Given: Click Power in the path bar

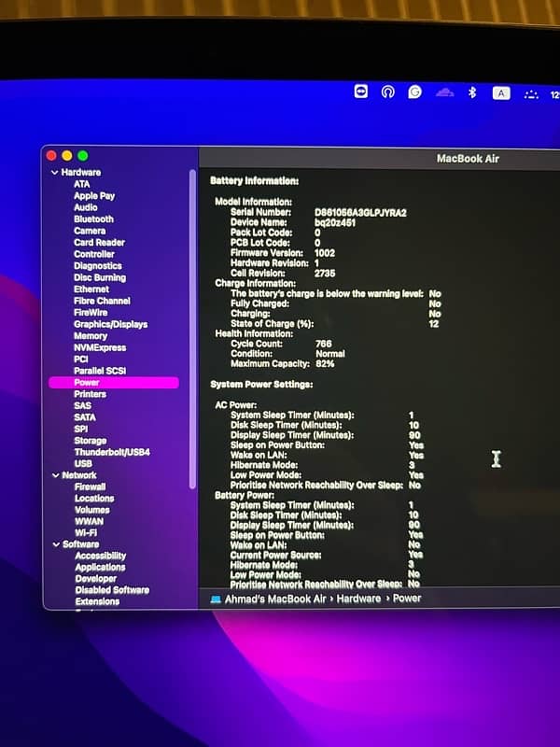Looking at the screenshot, I should click(407, 598).
